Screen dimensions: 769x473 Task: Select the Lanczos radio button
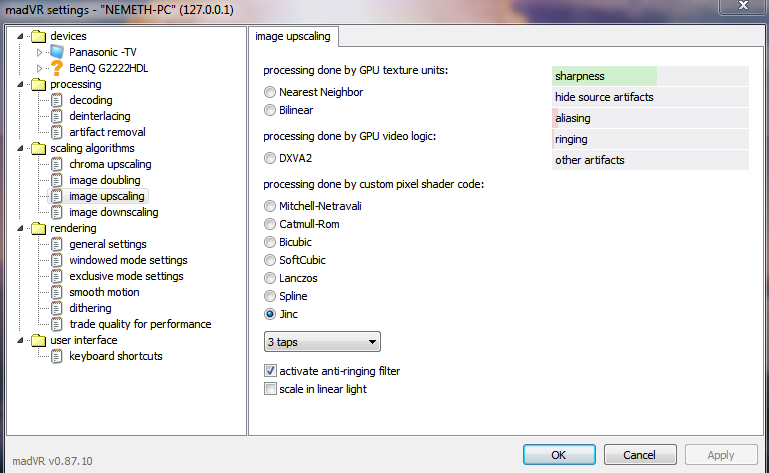coord(270,278)
